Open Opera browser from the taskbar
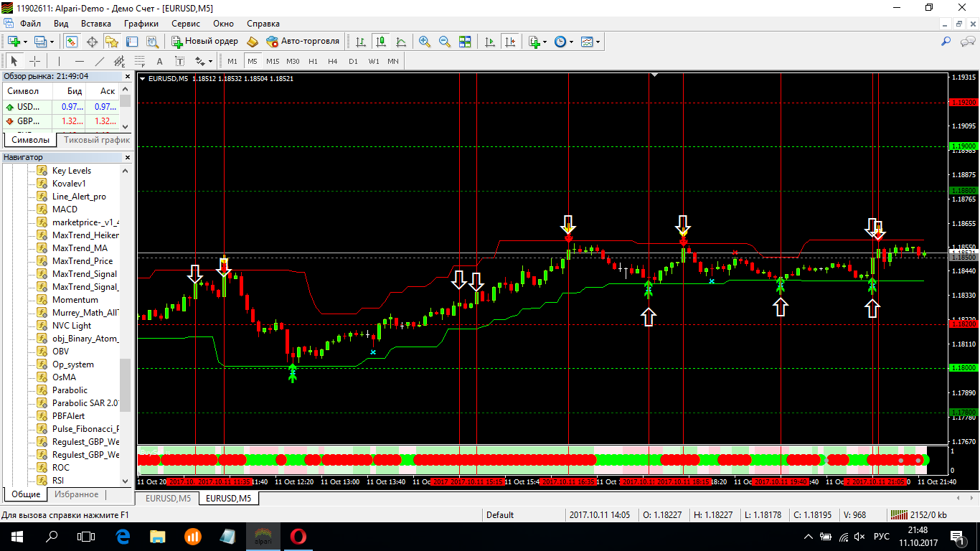This screenshot has width=980, height=551. [298, 536]
